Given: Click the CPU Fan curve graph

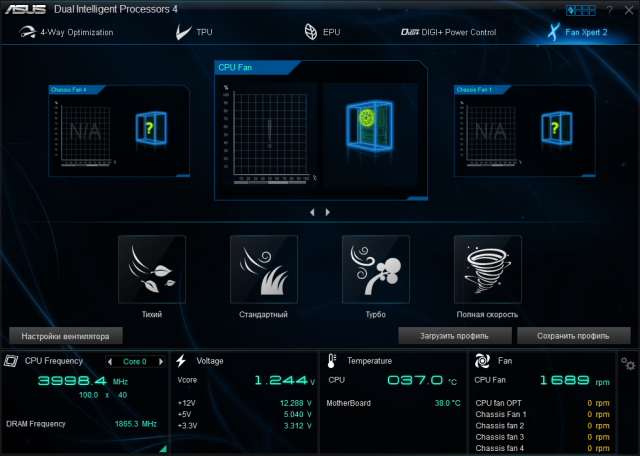Looking at the screenshot, I should [x=269, y=135].
